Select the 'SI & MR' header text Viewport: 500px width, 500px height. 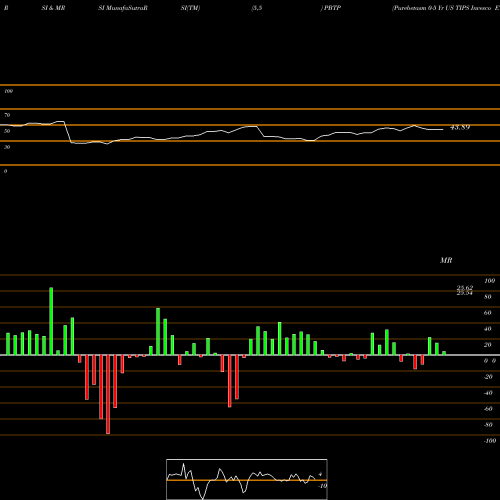tap(53, 8)
